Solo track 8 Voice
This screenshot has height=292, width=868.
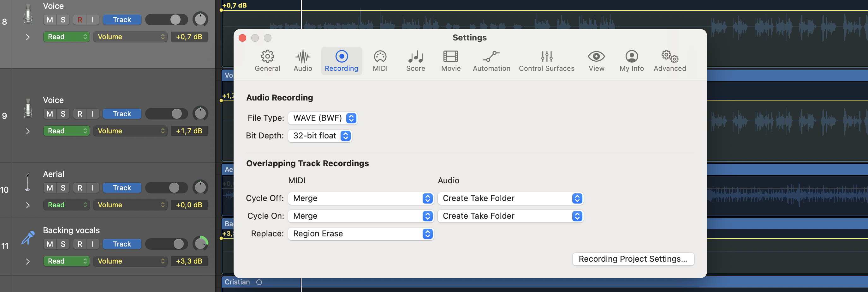pyautogui.click(x=63, y=20)
